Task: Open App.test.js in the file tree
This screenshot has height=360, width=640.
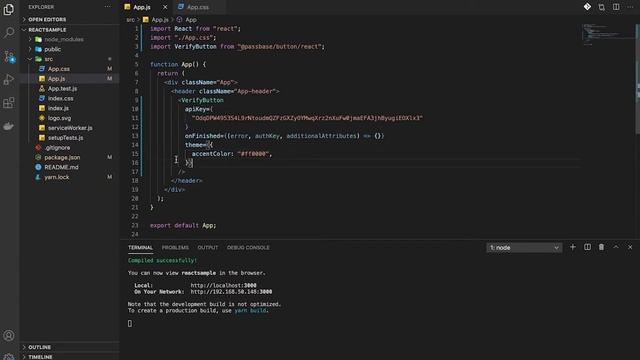Action: [69, 89]
